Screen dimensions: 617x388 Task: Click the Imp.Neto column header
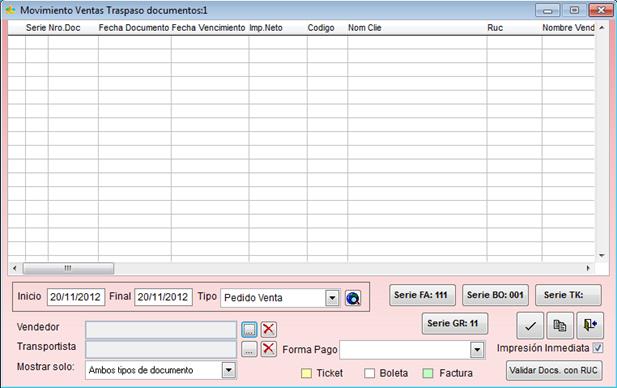tap(266, 28)
